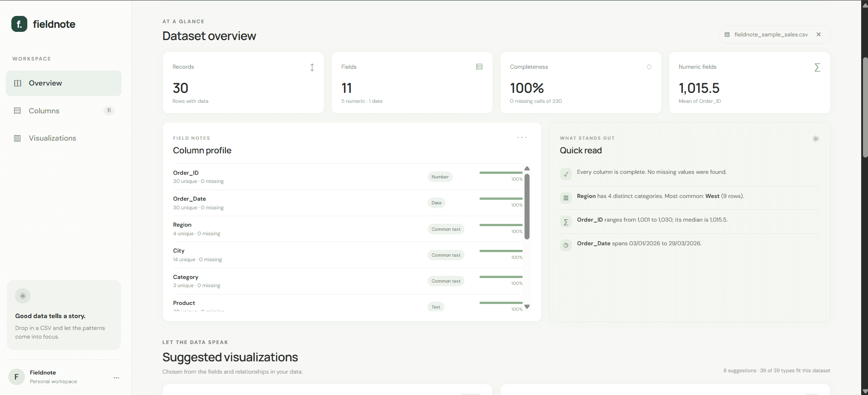The height and width of the screenshot is (395, 868).
Task: Click the Overview panel icon in sidebar
Action: click(18, 83)
